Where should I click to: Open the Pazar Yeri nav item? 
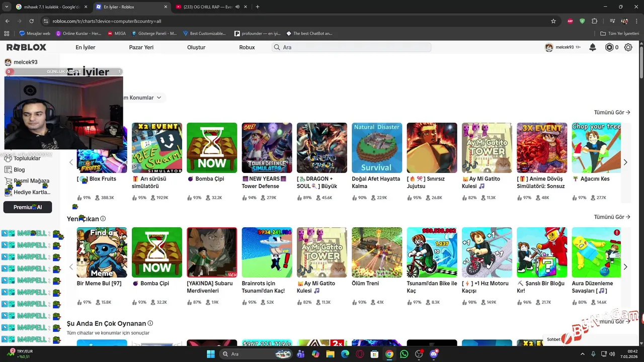pyautogui.click(x=141, y=47)
